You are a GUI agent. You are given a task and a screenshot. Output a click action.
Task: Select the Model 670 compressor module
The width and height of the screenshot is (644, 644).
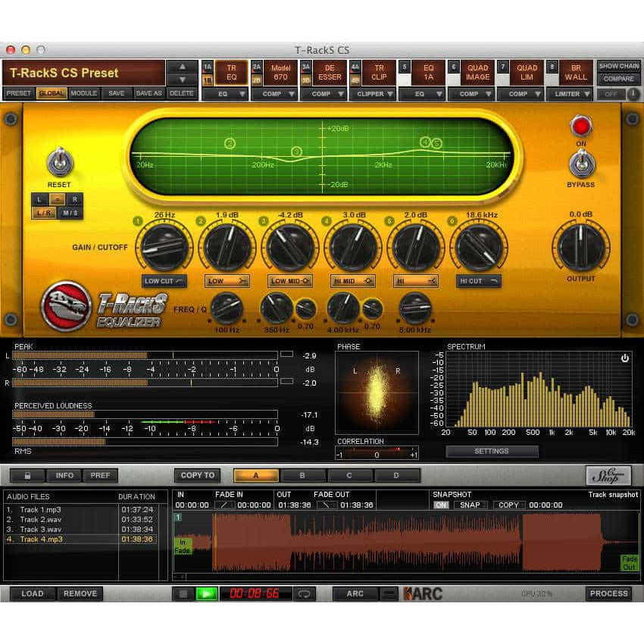(279, 72)
